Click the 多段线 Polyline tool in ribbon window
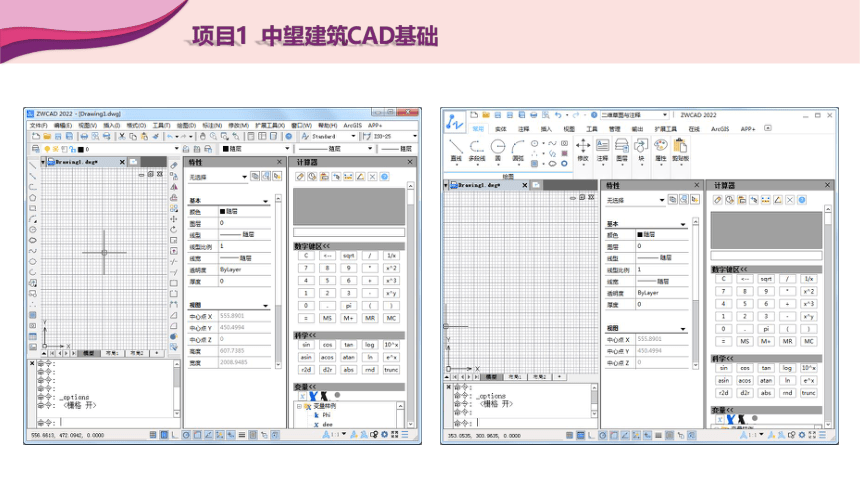Image resolution: width=860 pixels, height=484 pixels. [x=477, y=151]
